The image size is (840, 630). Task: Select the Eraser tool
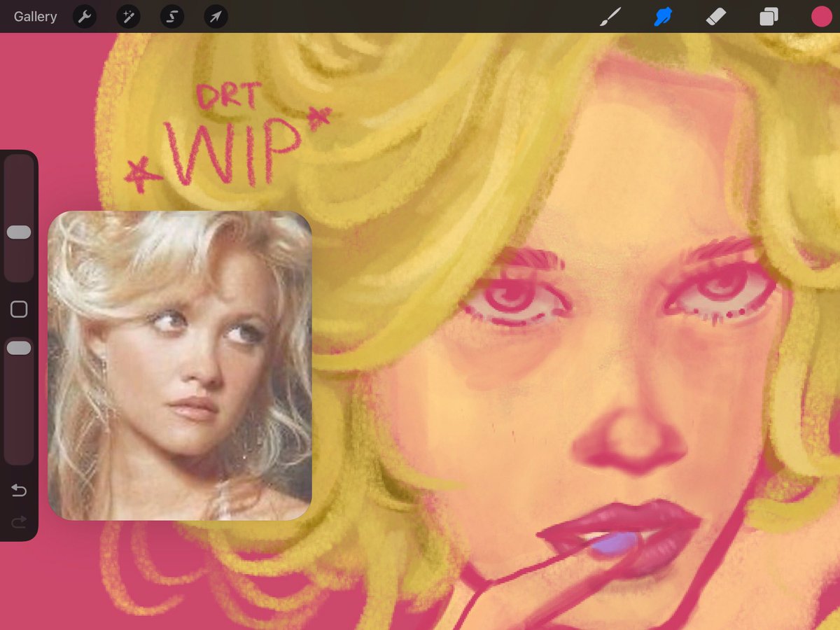pyautogui.click(x=716, y=17)
